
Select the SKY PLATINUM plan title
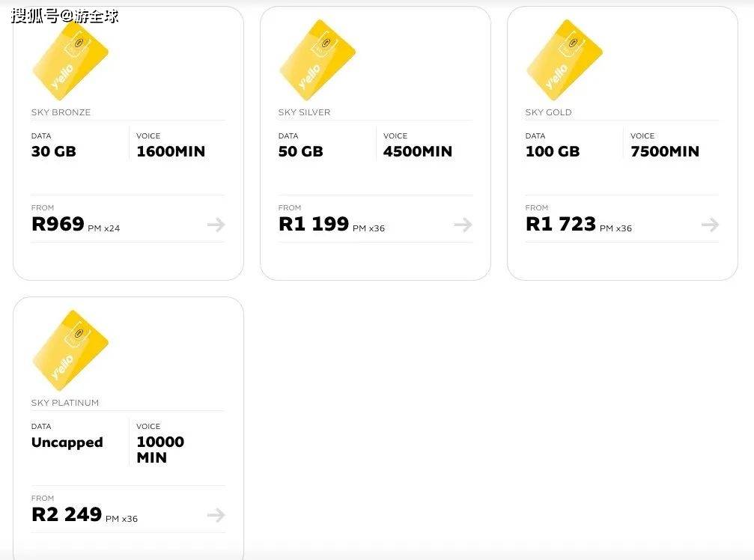(x=65, y=403)
